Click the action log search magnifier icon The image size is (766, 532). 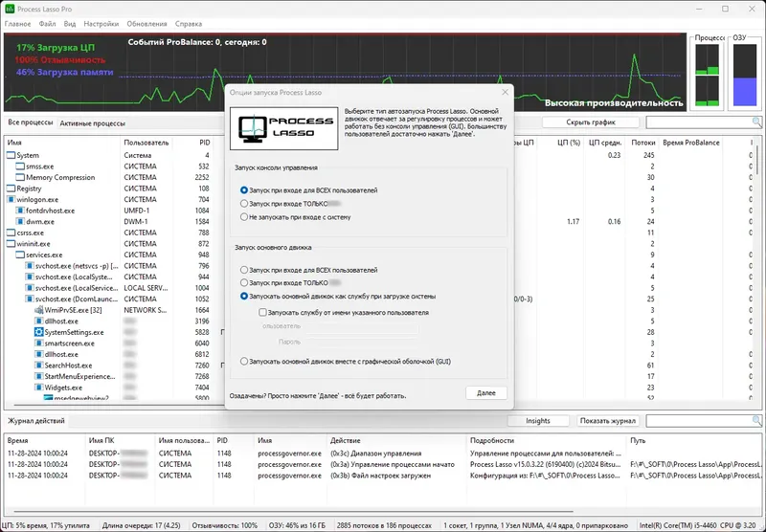(x=756, y=420)
